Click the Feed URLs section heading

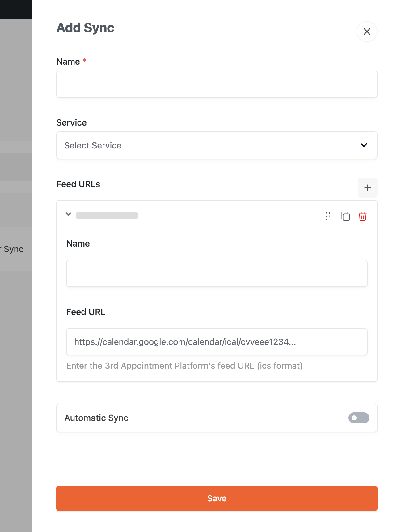(78, 184)
